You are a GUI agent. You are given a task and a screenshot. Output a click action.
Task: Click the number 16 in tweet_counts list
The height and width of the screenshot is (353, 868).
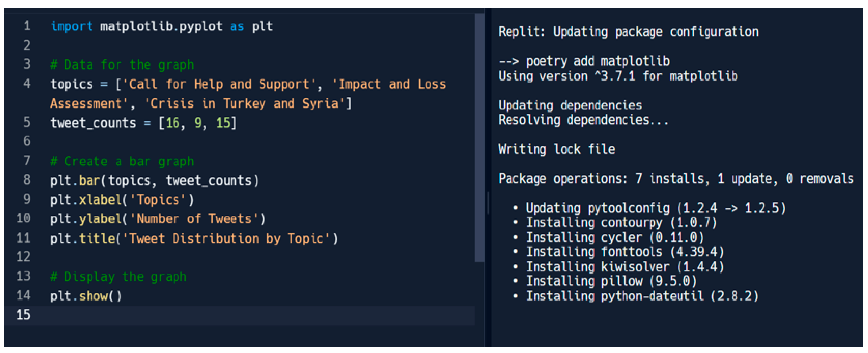[173, 123]
